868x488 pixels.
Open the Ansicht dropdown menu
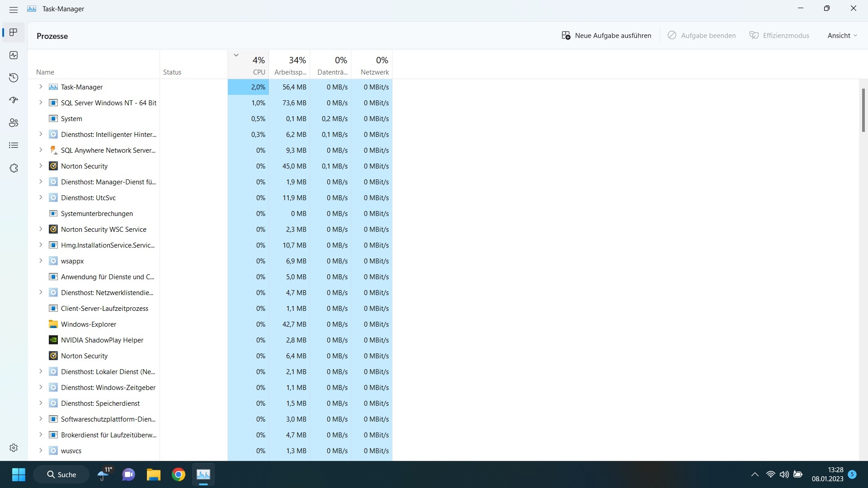842,36
